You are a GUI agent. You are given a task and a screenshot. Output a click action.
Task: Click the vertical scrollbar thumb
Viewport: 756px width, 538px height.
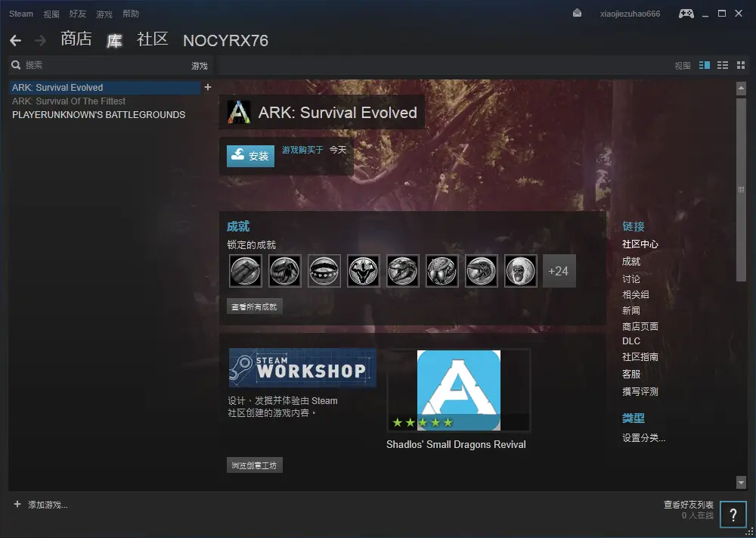click(x=741, y=190)
